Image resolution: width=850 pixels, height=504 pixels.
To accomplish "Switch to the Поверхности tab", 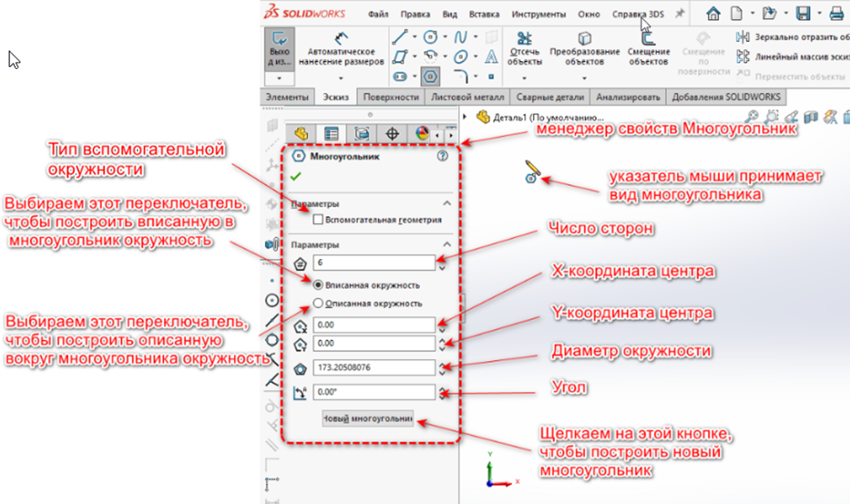I will pos(391,97).
